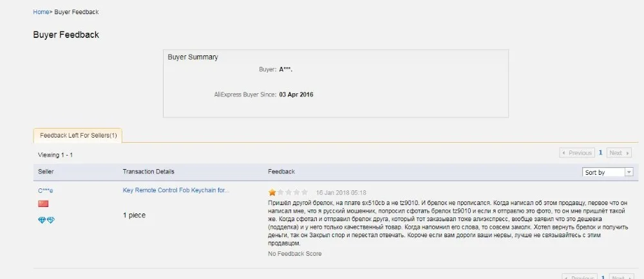Open the Sort by dropdown
Screen dimensions: 644x279
[607, 172]
